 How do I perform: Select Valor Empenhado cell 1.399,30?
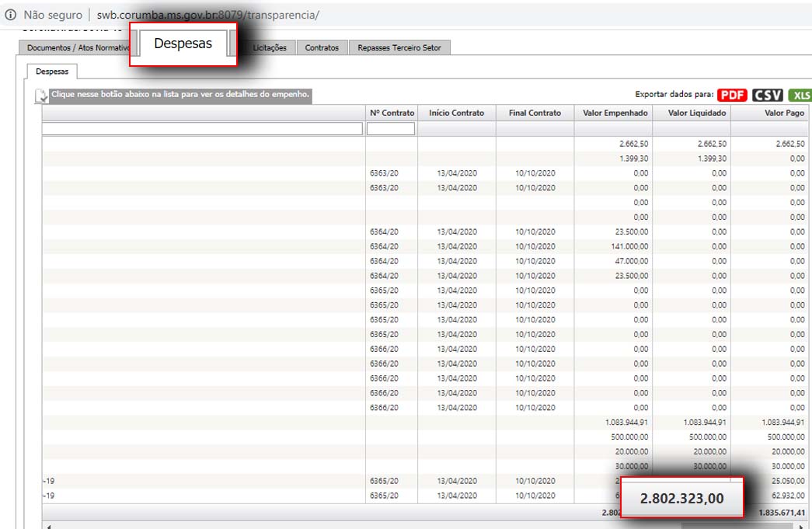tap(633, 158)
